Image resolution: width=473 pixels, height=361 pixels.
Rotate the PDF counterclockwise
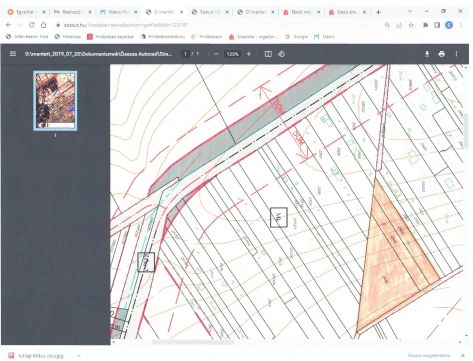point(281,54)
